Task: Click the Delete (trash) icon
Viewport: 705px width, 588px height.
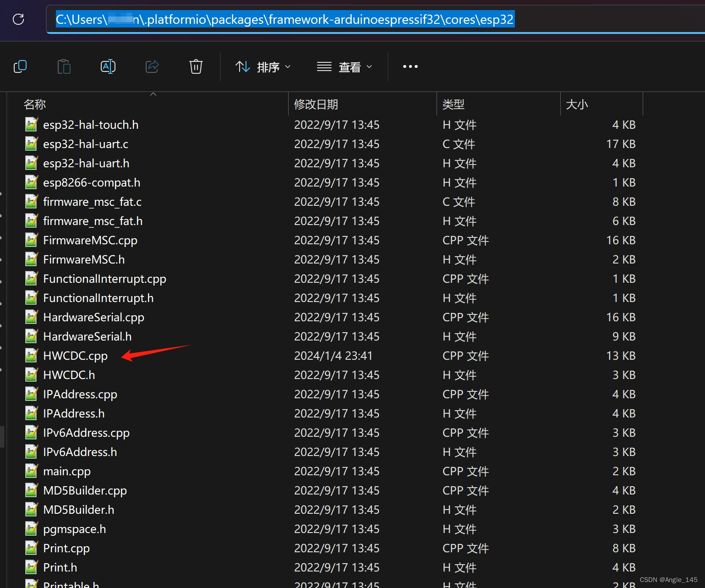Action: tap(196, 66)
